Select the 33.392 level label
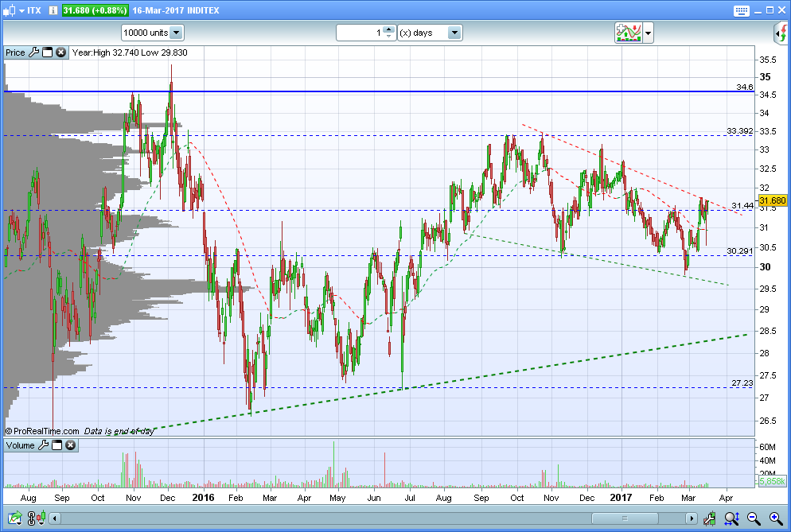This screenshot has width=791, height=532. tap(740, 131)
